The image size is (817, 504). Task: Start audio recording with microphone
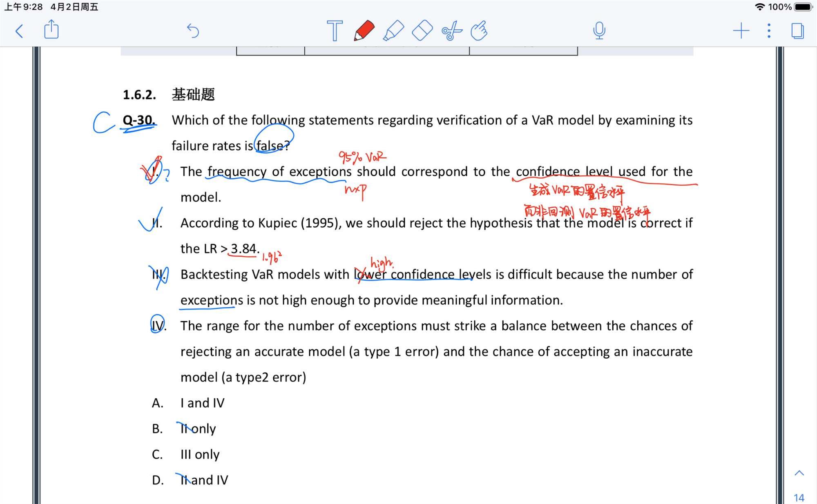(x=599, y=31)
